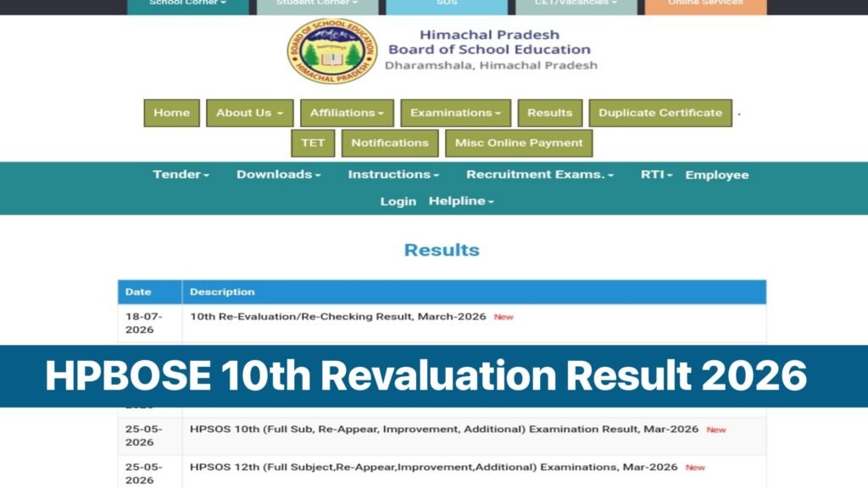Select Misc Online Payment button
Image resolution: width=868 pixels, height=488 pixels.
click(519, 143)
